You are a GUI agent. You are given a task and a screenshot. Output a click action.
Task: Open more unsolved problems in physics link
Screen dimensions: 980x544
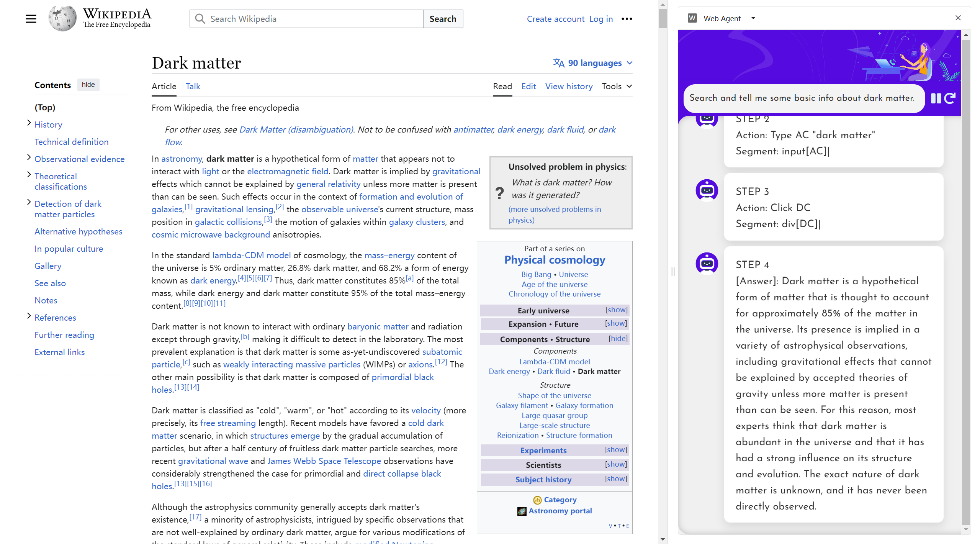(555, 215)
